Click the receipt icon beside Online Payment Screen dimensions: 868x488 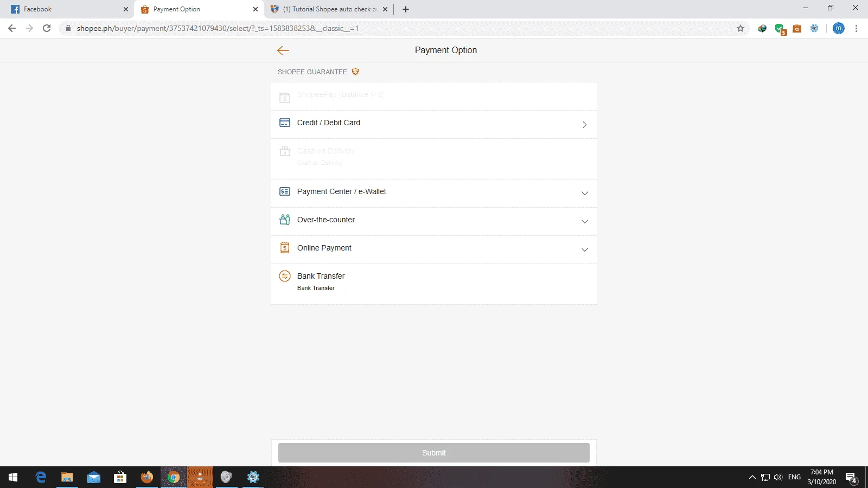pyautogui.click(x=285, y=248)
